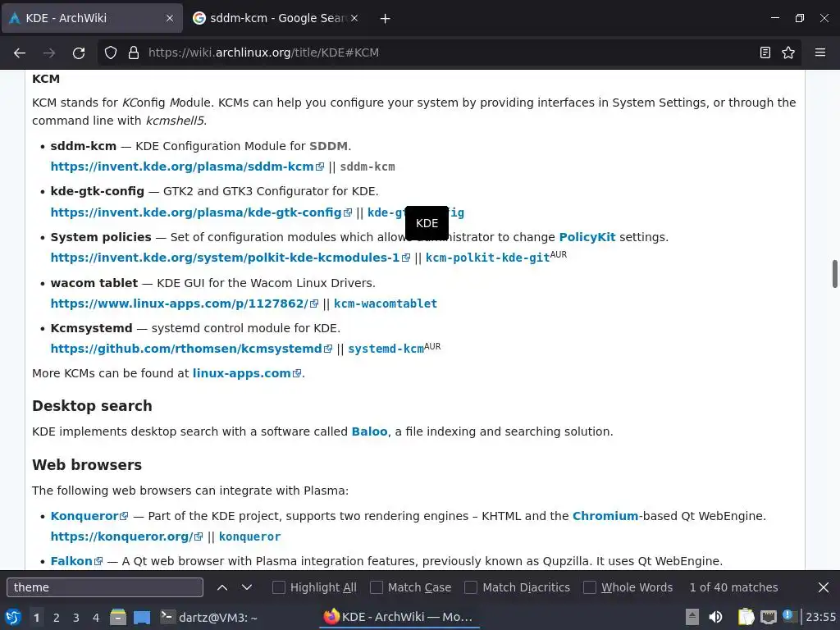
Task: Click the 'Web browsers' heading
Action: pos(87,465)
